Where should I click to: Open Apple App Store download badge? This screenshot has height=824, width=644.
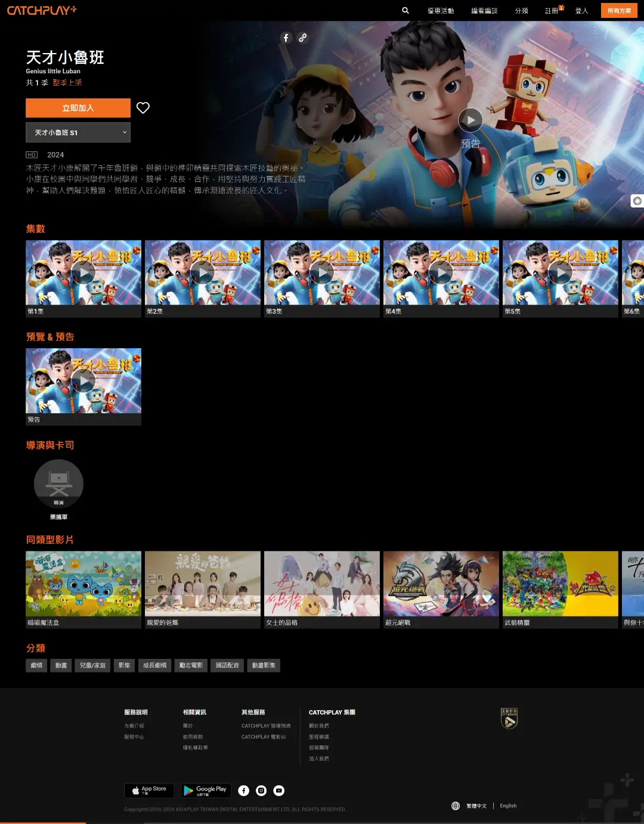[x=149, y=791]
